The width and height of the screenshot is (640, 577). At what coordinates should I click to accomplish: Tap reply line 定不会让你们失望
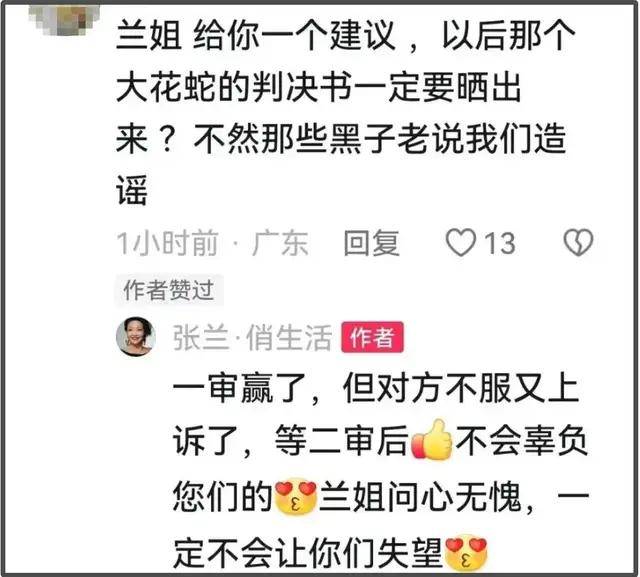pyautogui.click(x=308, y=554)
